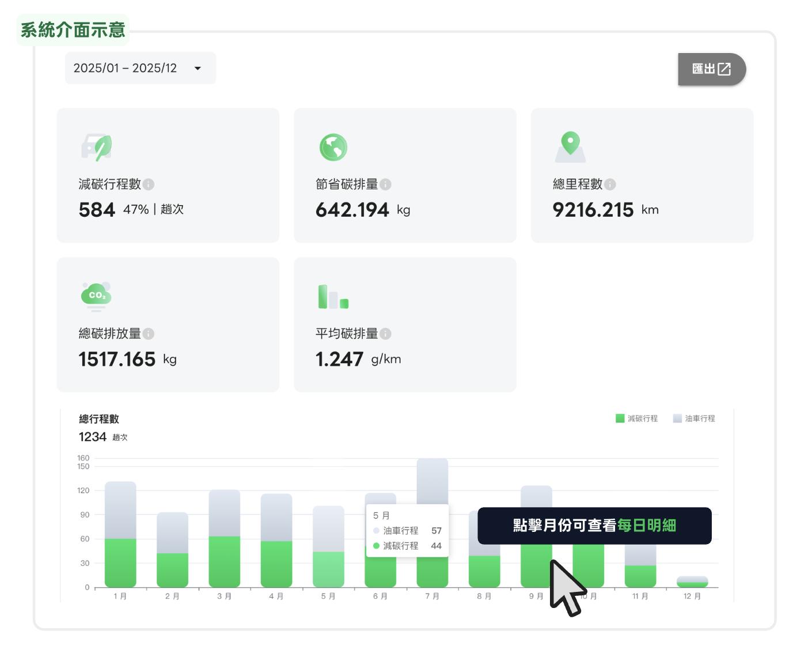Viewport: 812px width, 657px height.
Task: Click the CO₂ cloud icon
Action: pos(96,296)
